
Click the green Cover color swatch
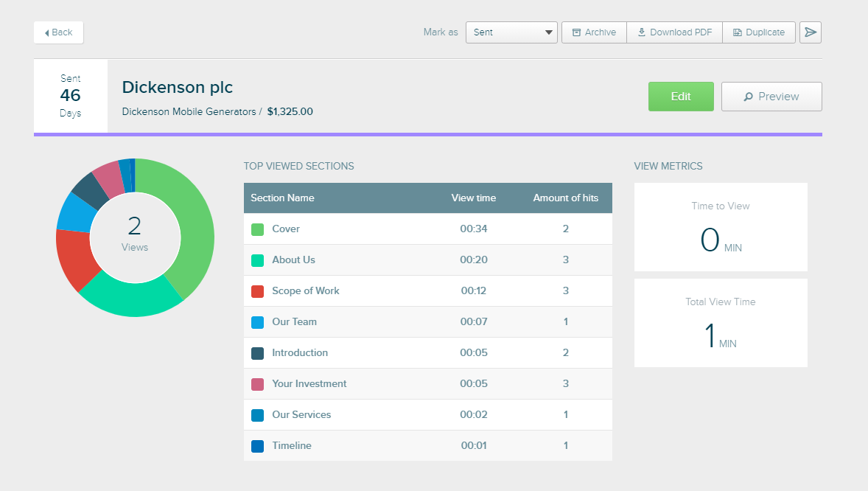(257, 229)
